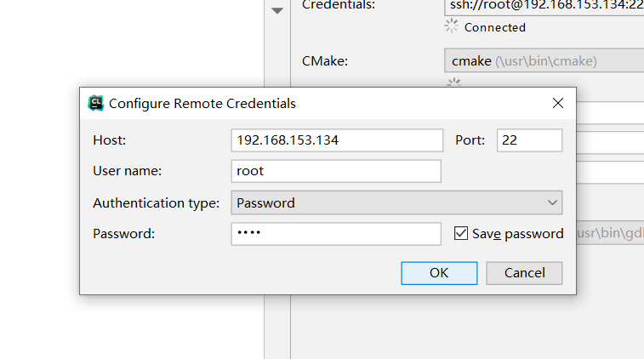Screen dimensions: 644x359
Task: Click the collapse triangle left of Credentials
Action: tap(277, 11)
